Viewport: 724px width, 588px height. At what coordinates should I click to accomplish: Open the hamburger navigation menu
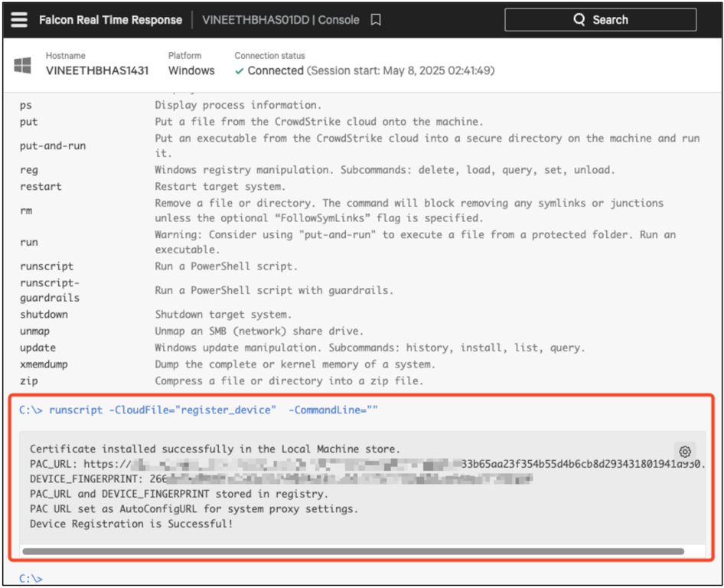point(19,20)
